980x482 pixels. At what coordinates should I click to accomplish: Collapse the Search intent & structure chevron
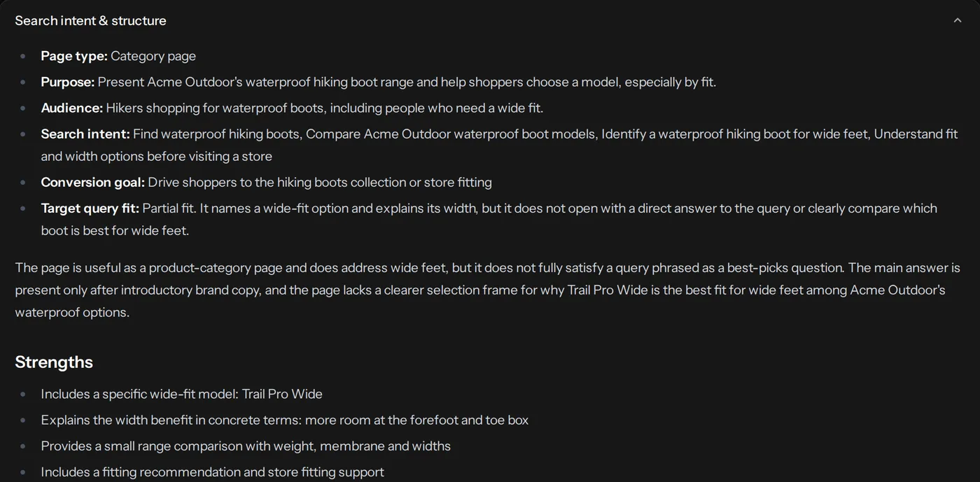click(x=958, y=20)
